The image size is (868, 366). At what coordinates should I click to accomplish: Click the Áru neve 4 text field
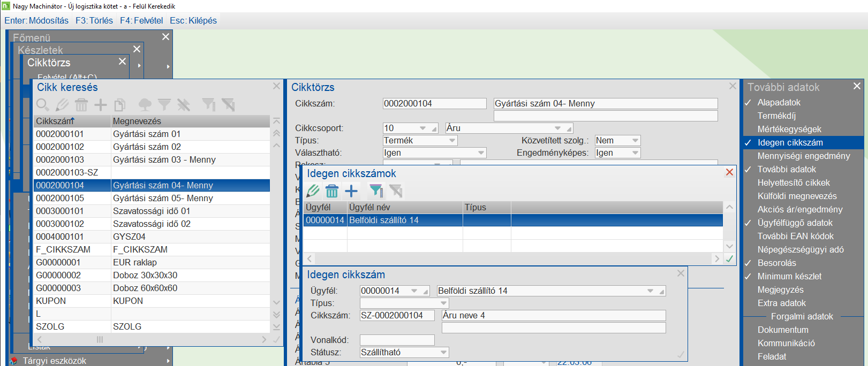click(x=554, y=316)
